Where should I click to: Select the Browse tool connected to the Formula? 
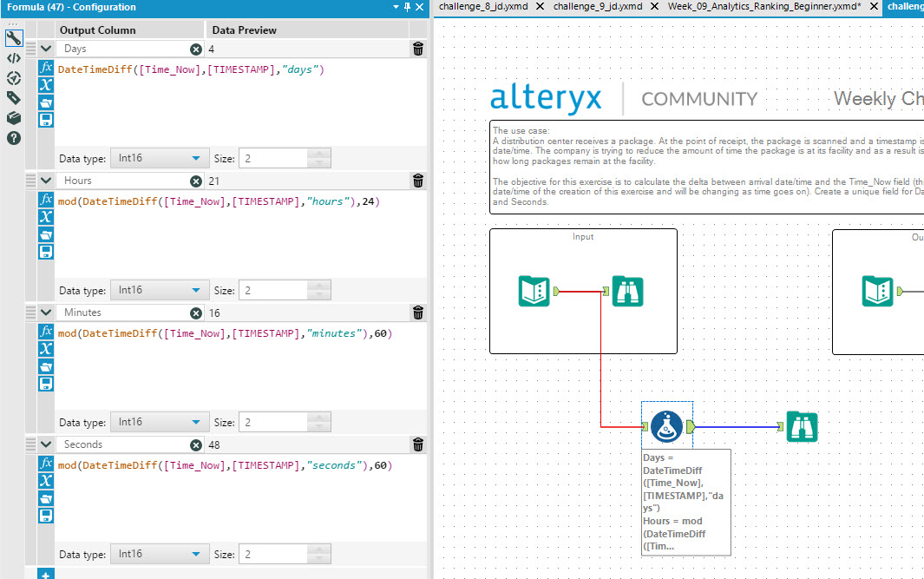pyautogui.click(x=802, y=427)
